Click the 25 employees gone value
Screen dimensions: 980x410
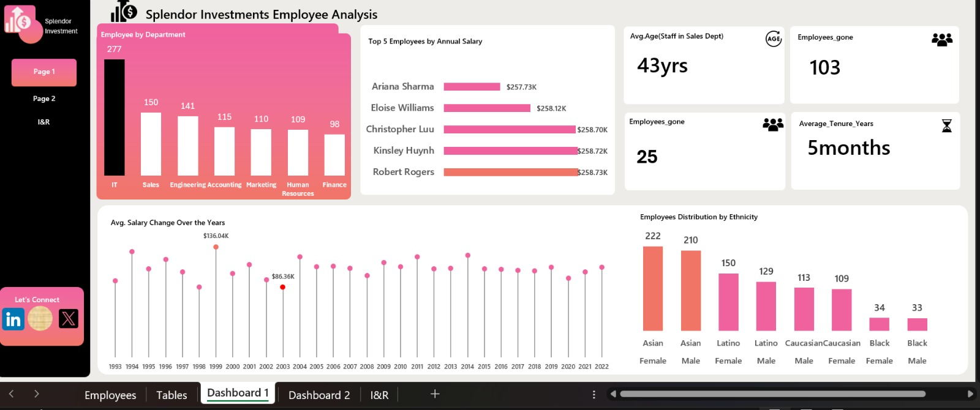(x=647, y=157)
